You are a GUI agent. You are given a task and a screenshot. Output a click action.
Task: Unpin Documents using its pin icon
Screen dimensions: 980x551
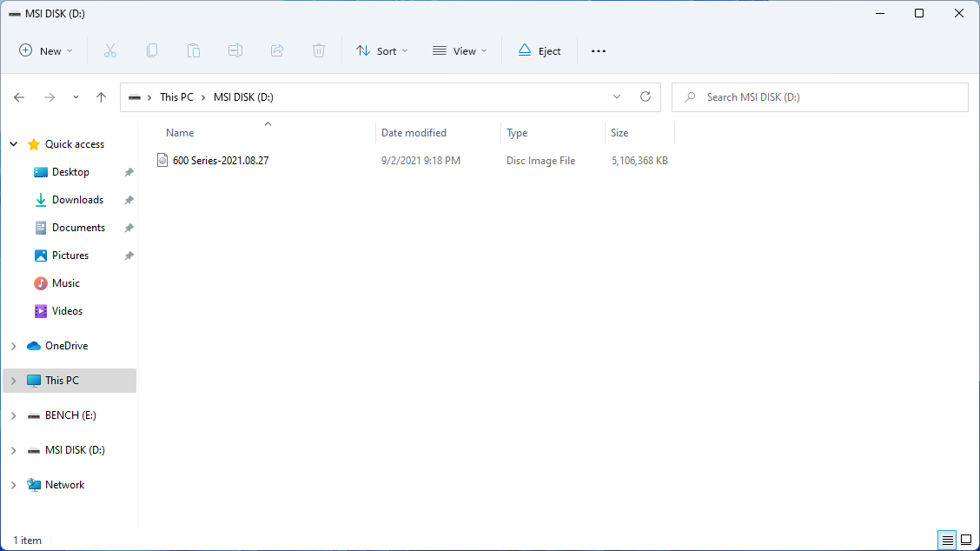pos(129,228)
